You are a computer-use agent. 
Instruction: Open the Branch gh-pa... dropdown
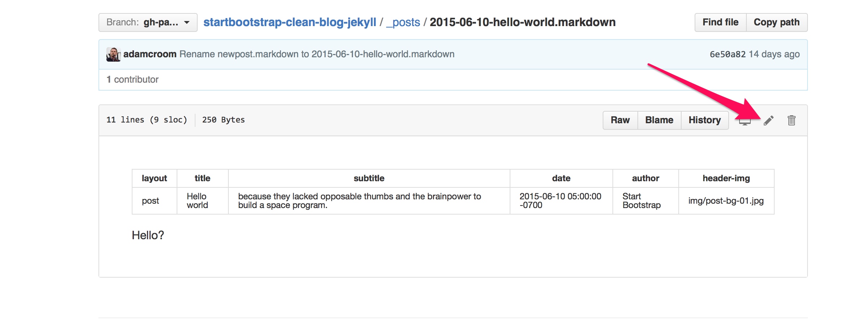pos(148,22)
